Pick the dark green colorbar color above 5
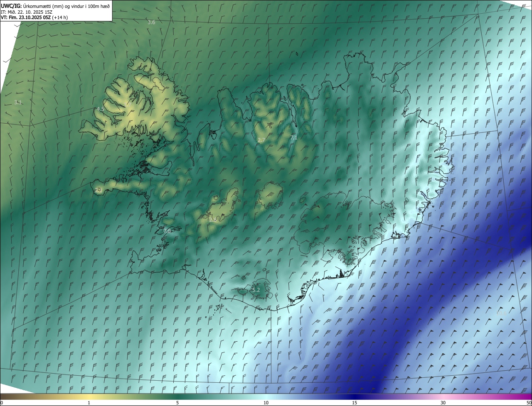532x406 pixels. click(177, 396)
